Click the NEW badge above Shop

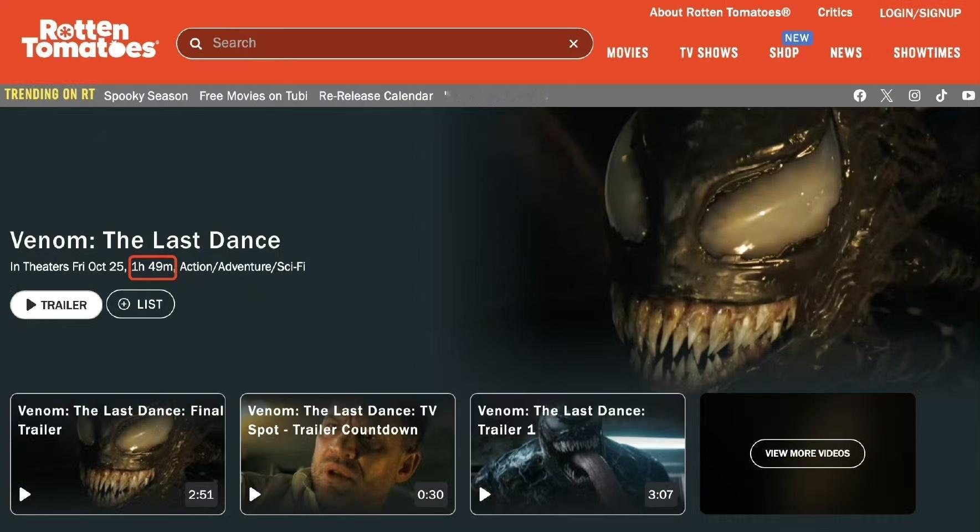[797, 38]
